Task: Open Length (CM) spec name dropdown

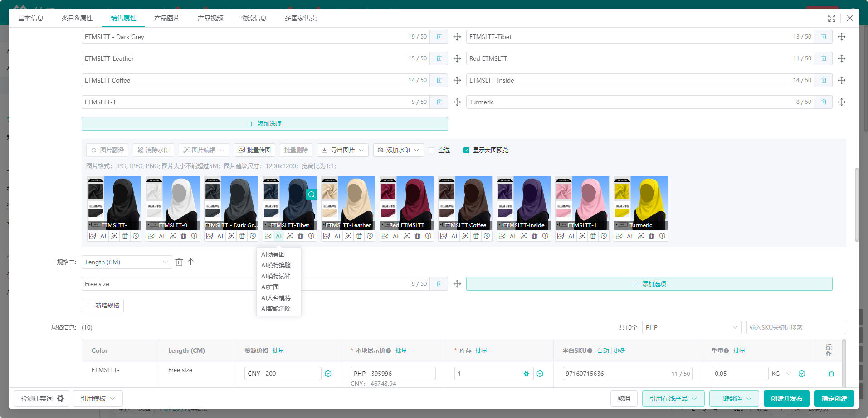Action: pyautogui.click(x=127, y=262)
